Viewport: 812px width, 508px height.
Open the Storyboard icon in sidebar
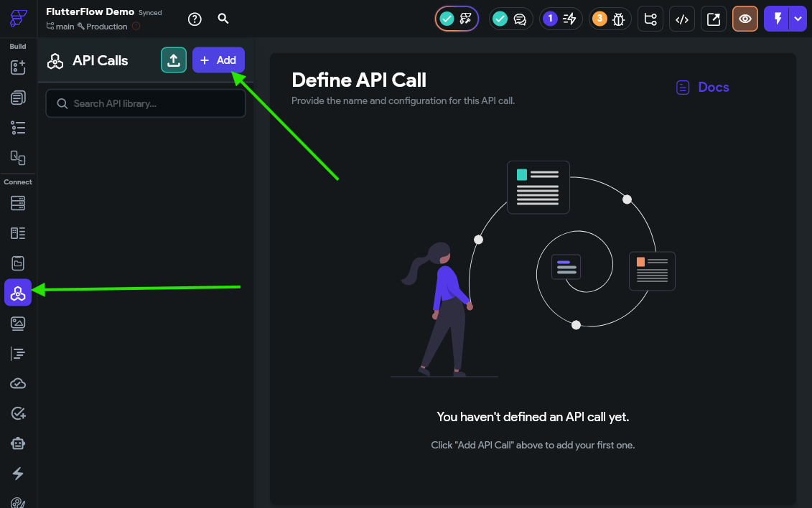click(x=18, y=157)
